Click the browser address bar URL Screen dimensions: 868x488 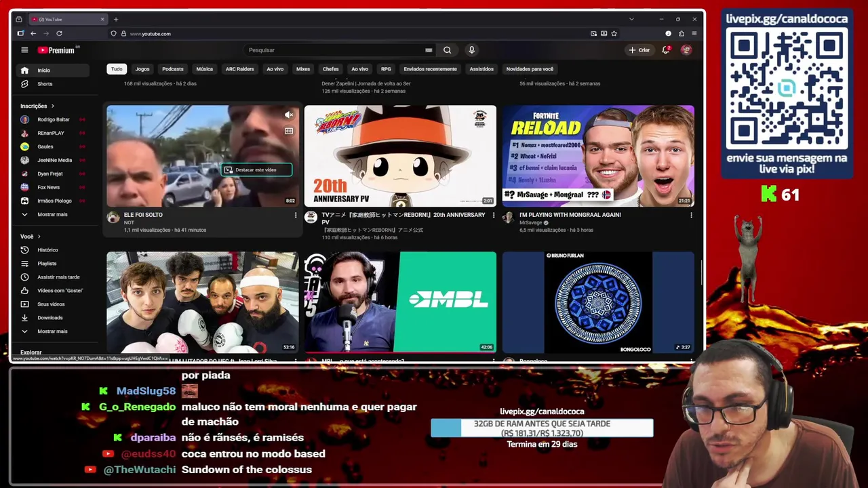pos(151,34)
